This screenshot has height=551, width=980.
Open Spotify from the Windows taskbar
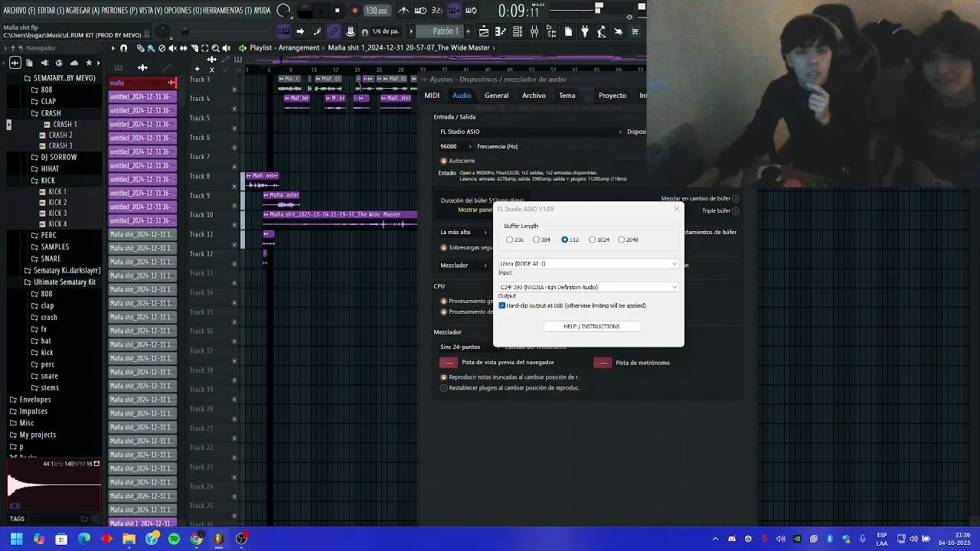click(174, 539)
